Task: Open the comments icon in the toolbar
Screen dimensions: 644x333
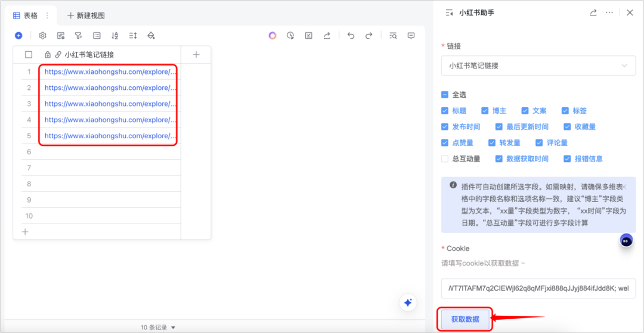Action: 411,36
